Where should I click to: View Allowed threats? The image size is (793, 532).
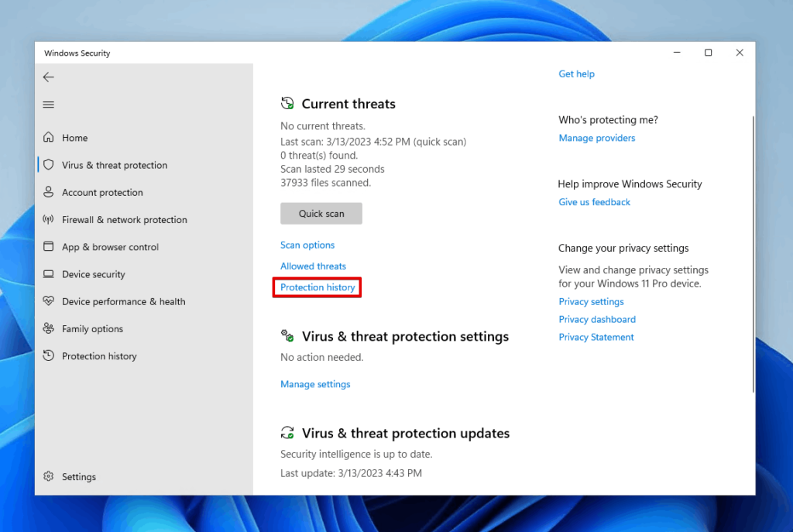[x=313, y=266]
